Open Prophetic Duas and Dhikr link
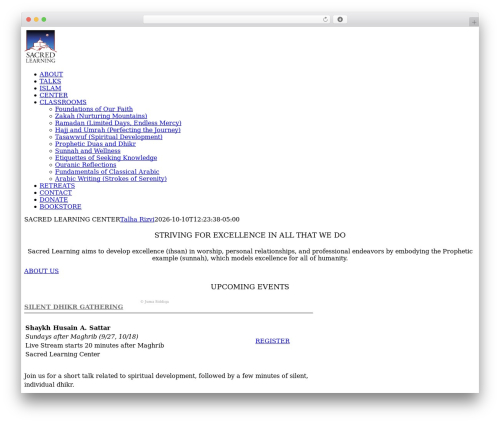Image resolution: width=500 pixels, height=423 pixels. coord(95,144)
